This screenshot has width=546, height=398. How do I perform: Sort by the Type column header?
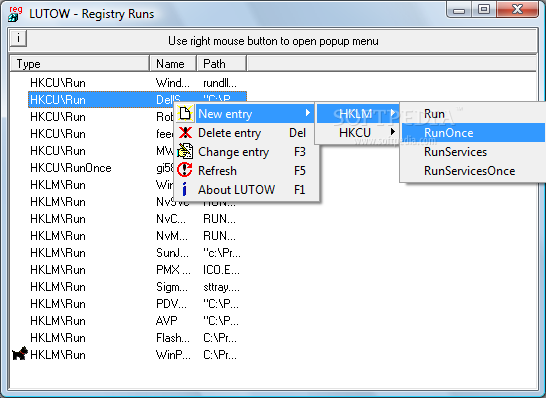click(79, 64)
